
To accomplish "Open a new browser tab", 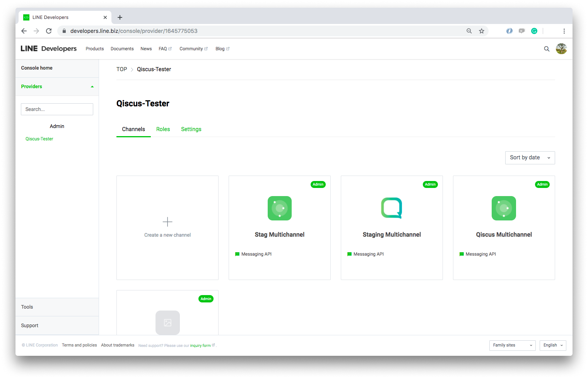I will pyautogui.click(x=120, y=17).
